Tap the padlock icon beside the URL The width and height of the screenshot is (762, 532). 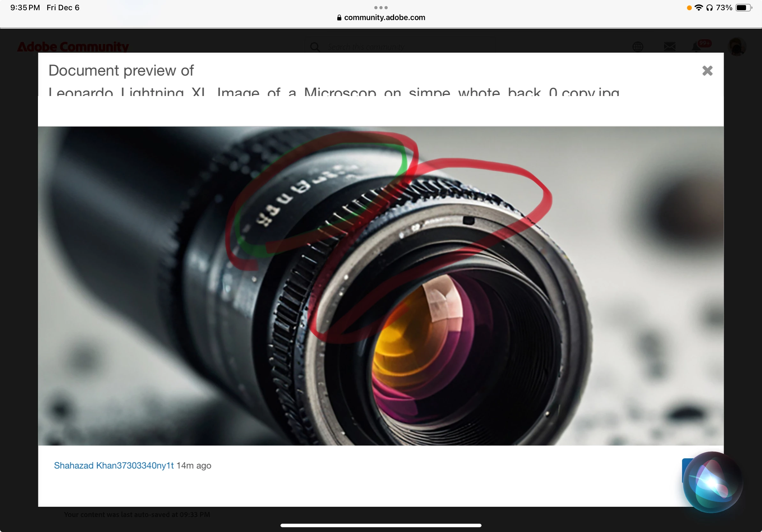click(339, 18)
